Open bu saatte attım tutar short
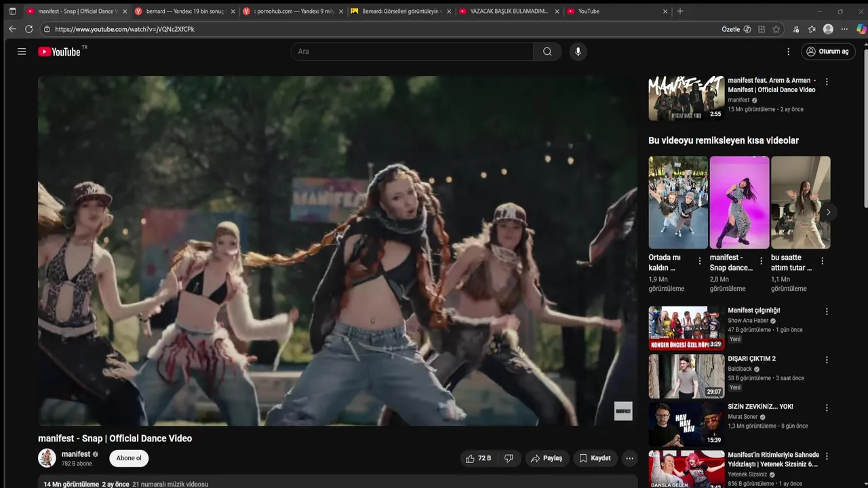 click(800, 203)
